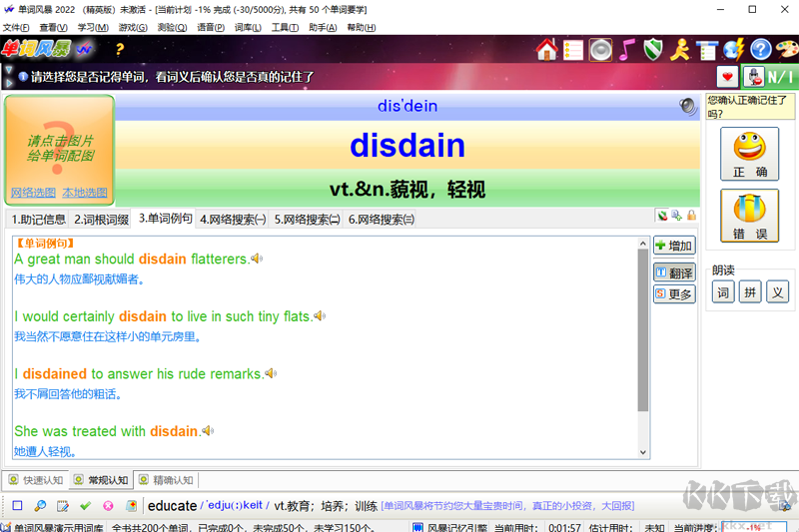Click the pink music note icon

click(626, 49)
